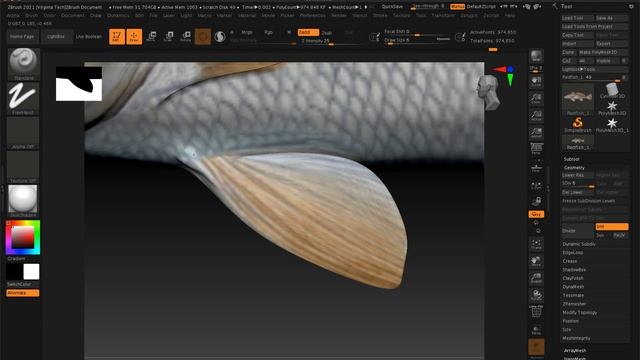The width and height of the screenshot is (640, 360).
Task: Expand the ClayPolish section
Action: coord(573,278)
